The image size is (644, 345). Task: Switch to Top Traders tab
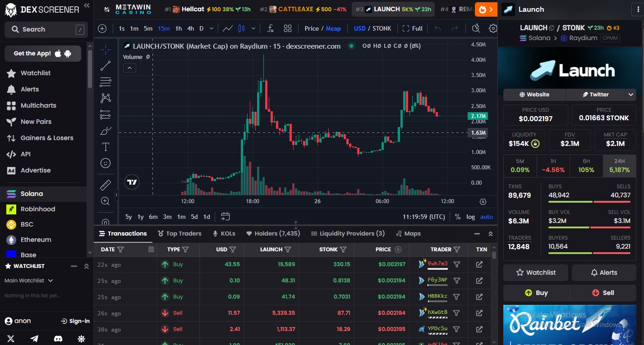[179, 233]
